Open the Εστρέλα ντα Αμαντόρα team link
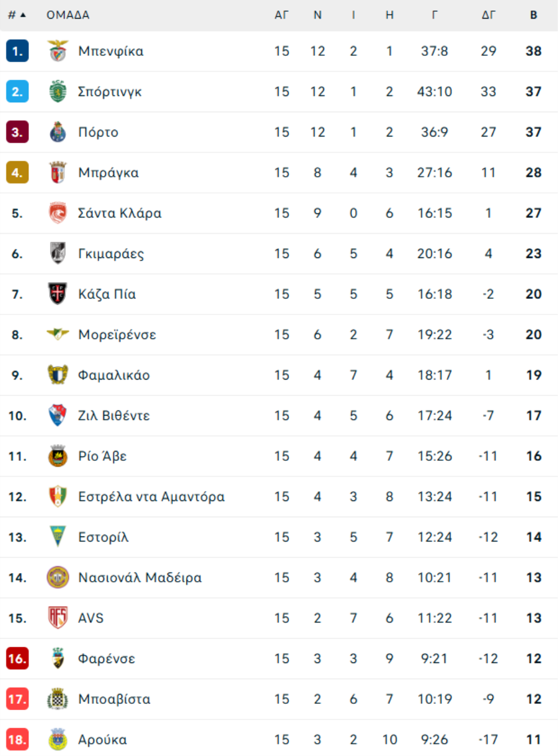This screenshot has height=756, width=558. point(151,497)
